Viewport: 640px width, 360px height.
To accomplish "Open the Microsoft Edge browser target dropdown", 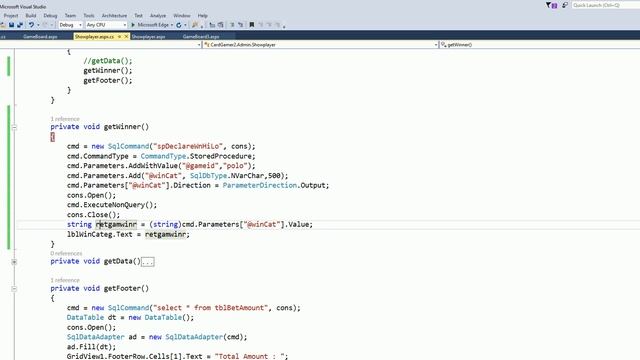I will (172, 25).
